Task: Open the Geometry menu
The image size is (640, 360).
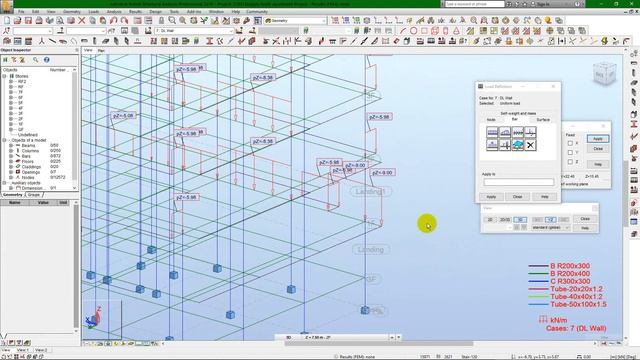Action: pos(72,12)
